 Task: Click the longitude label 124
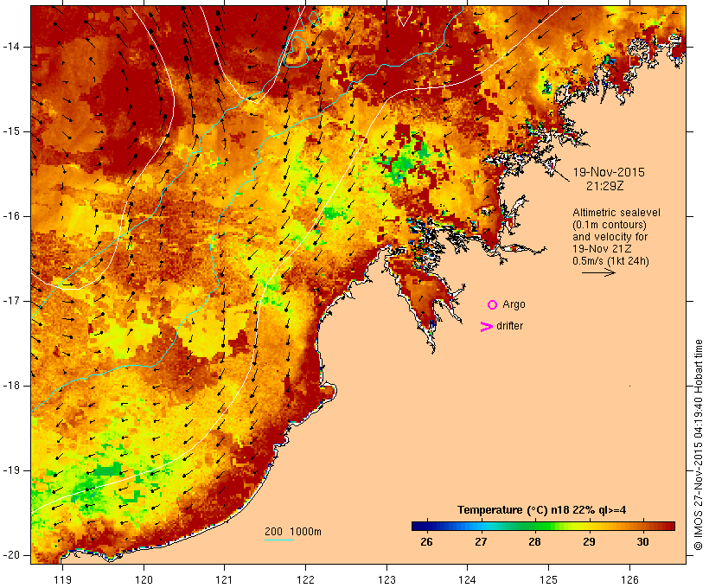coord(467,579)
